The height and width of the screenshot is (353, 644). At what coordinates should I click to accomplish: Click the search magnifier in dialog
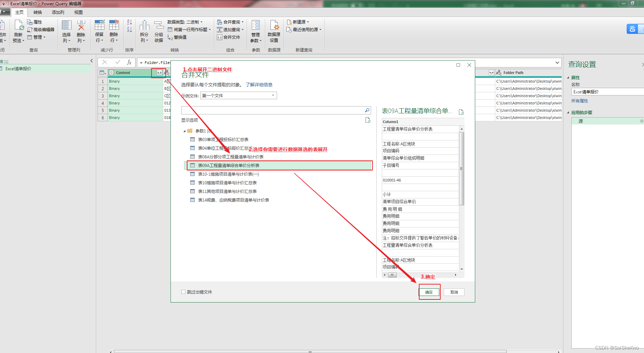point(367,110)
